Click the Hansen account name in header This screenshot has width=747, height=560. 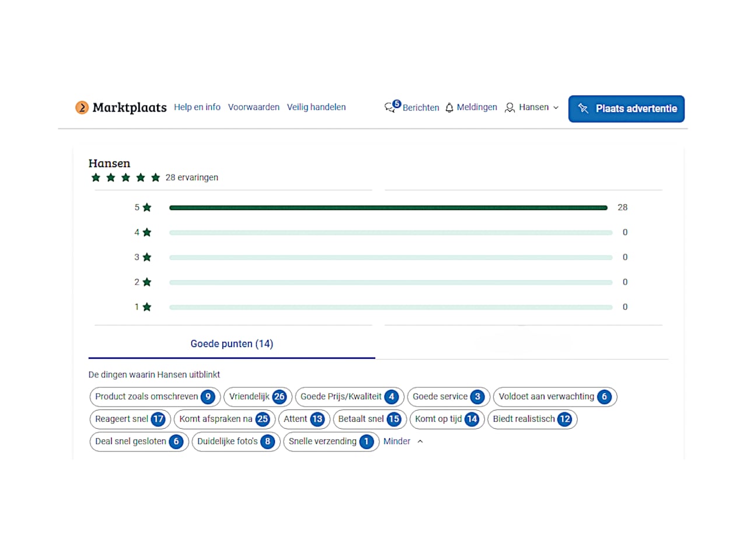point(534,107)
